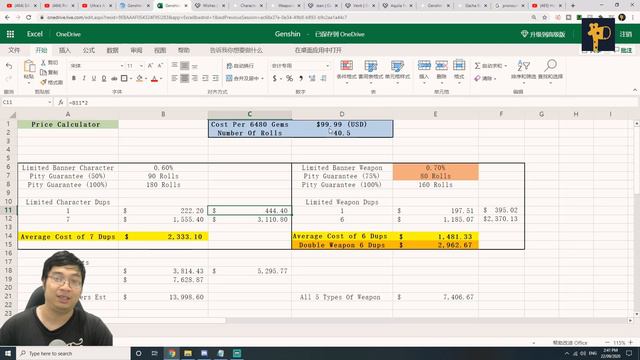Click the Tell Me search box
This screenshot has width=640, height=360.
(236, 50)
